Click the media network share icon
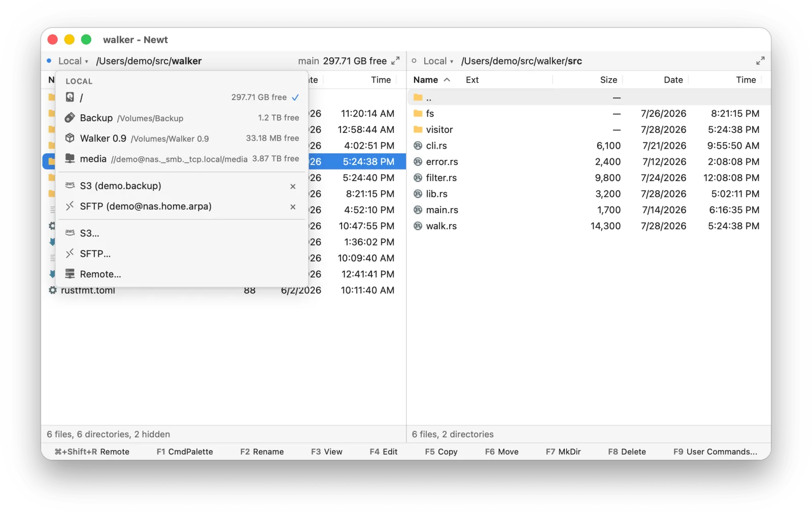812x514 pixels. (x=70, y=158)
